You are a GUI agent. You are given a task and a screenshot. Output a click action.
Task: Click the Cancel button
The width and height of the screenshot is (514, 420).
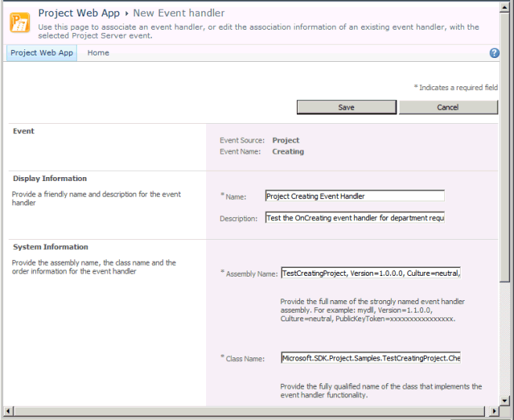pos(448,107)
